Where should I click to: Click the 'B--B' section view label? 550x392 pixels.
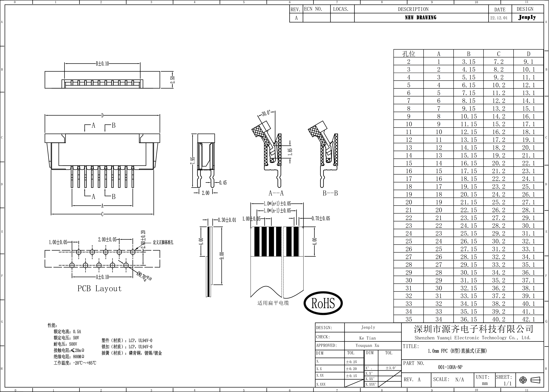coord(330,193)
